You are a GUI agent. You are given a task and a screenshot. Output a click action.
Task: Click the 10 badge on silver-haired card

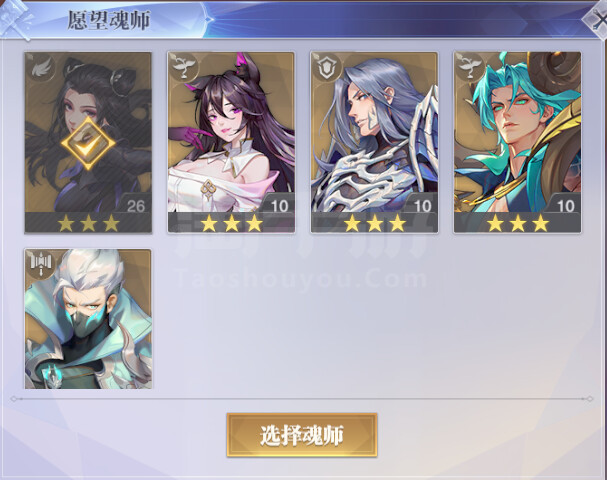(422, 206)
